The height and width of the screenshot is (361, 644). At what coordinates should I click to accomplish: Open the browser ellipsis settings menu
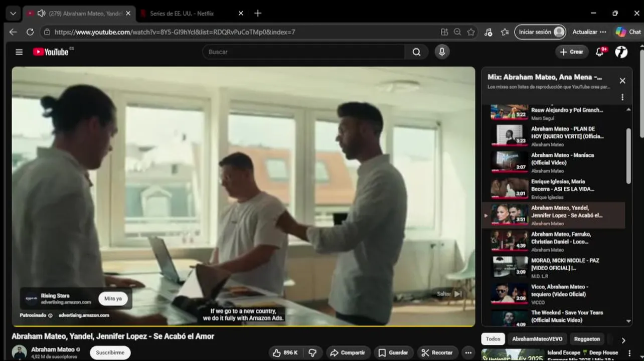[x=603, y=32]
